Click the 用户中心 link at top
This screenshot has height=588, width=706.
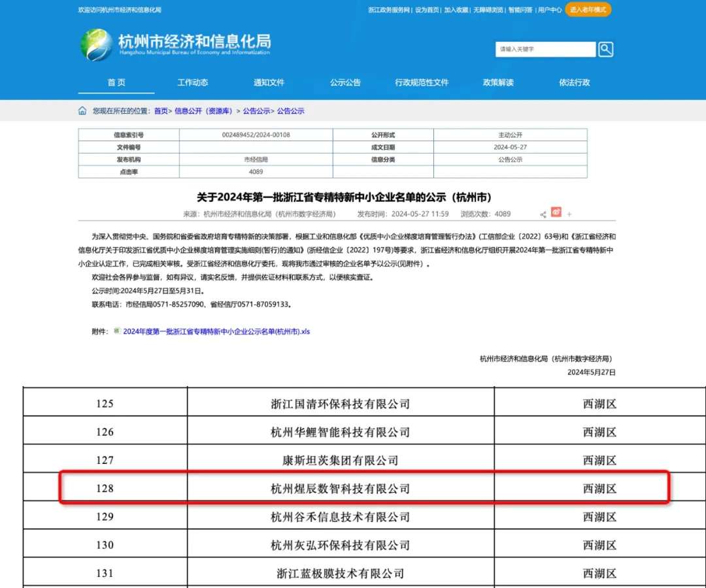550,10
